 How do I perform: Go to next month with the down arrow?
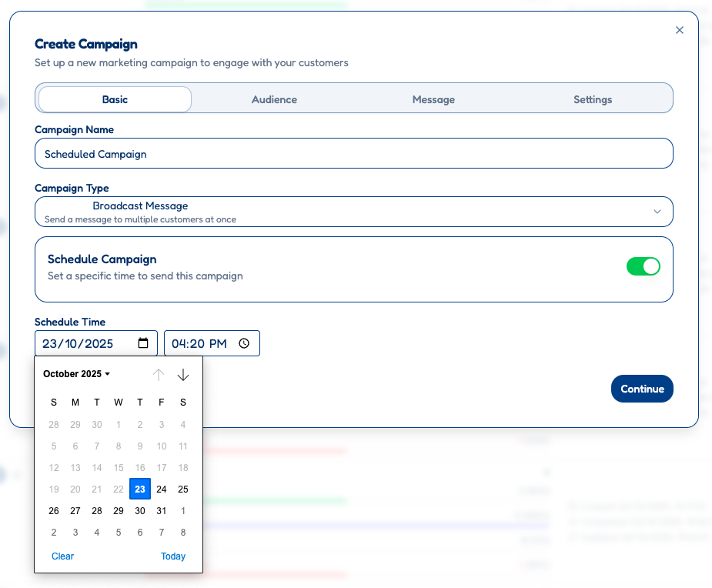coord(183,375)
